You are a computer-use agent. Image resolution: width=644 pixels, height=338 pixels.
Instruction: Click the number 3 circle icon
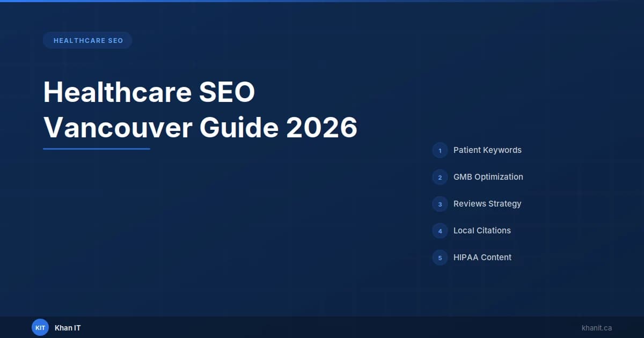tap(440, 204)
